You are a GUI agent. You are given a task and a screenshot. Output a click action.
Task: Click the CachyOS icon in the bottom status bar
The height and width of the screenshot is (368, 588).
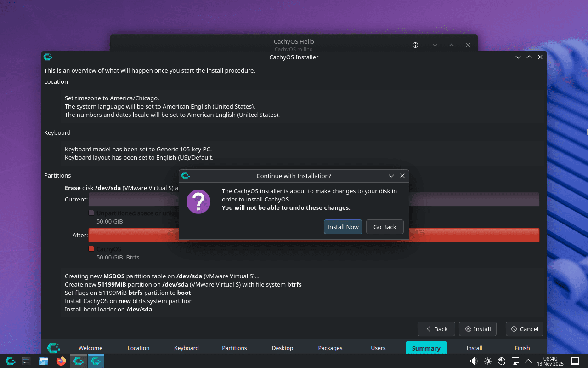pyautogui.click(x=53, y=348)
